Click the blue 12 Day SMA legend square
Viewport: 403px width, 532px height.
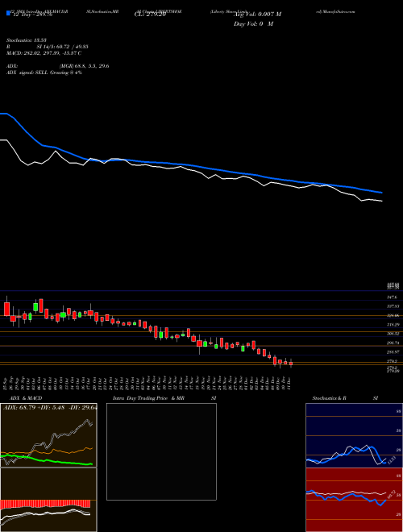[8, 13]
